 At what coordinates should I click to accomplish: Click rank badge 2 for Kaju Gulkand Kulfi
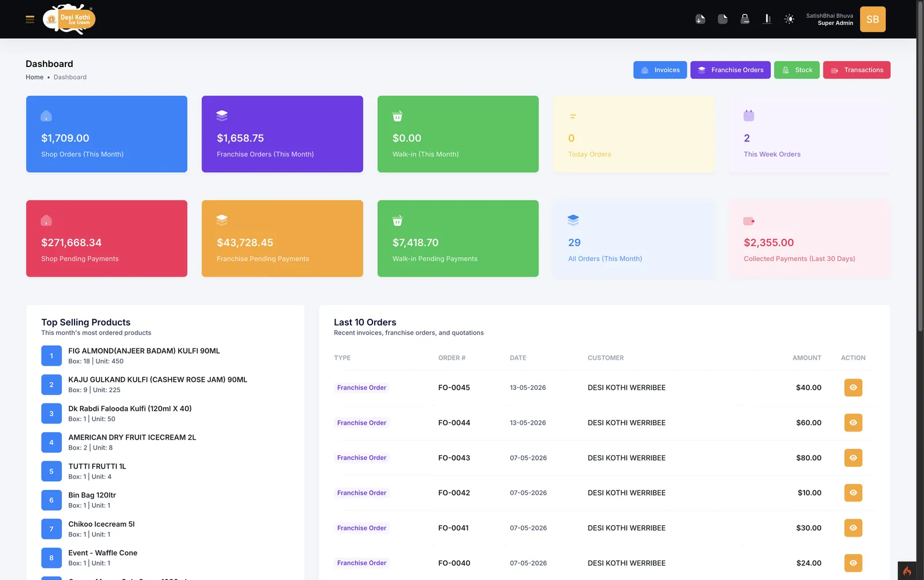click(51, 385)
